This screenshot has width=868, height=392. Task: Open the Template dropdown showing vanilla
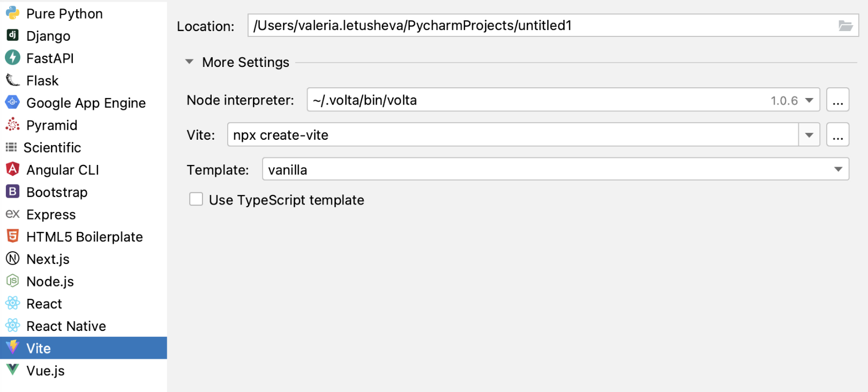(555, 169)
